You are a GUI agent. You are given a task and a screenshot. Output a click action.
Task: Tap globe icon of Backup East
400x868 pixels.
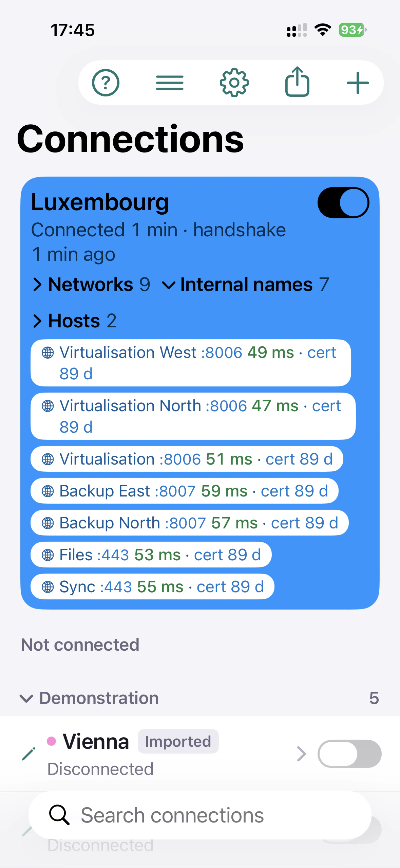click(47, 491)
